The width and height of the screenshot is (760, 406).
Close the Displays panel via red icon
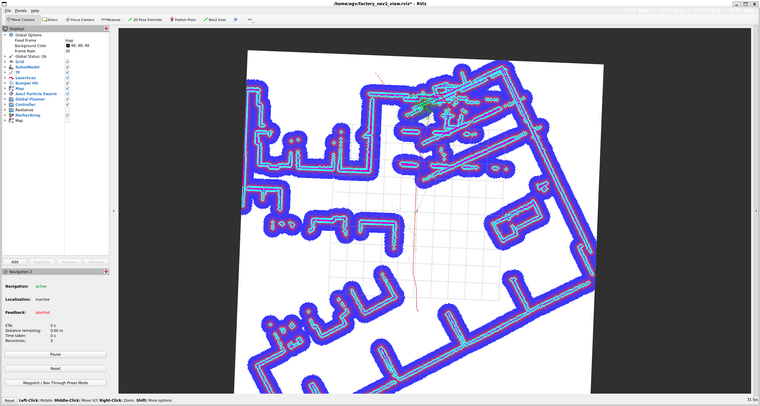click(x=106, y=29)
